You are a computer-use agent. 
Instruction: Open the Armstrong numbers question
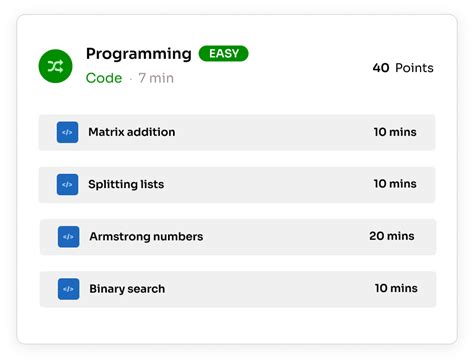click(146, 237)
